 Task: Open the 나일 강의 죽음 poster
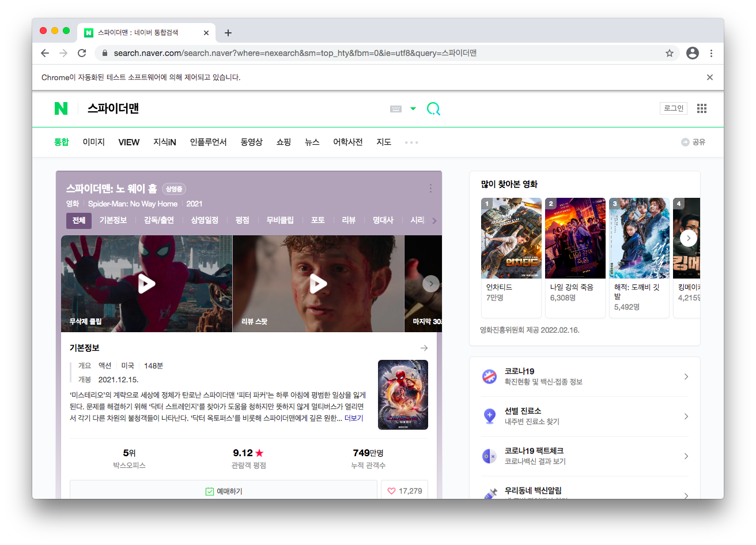575,238
